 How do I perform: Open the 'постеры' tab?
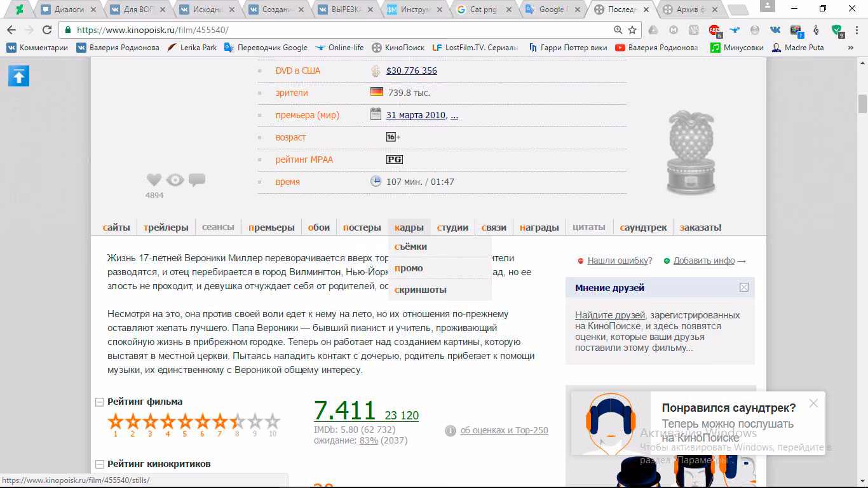coord(362,227)
